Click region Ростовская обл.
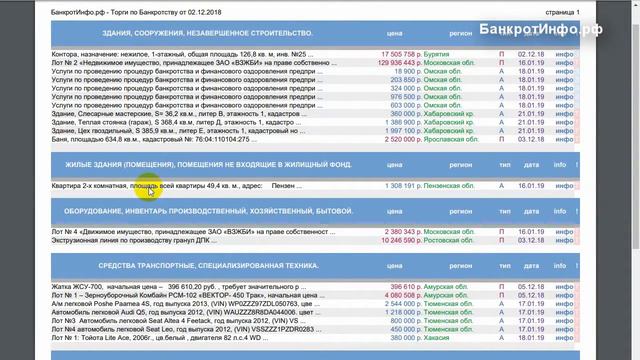Viewport: 640px width, 360px height. (x=449, y=240)
